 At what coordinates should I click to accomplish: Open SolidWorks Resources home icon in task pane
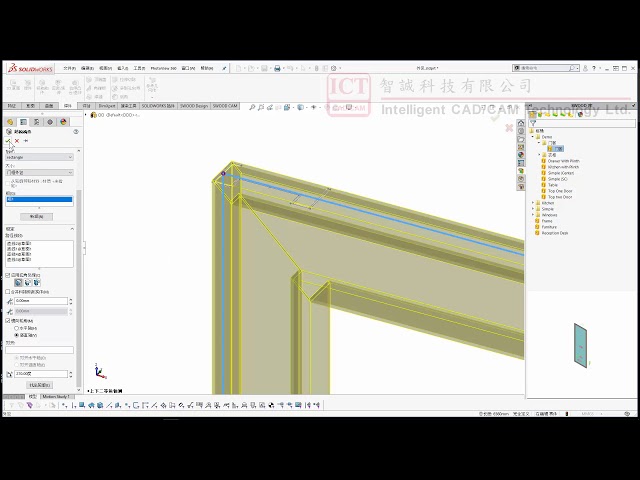click(521, 123)
